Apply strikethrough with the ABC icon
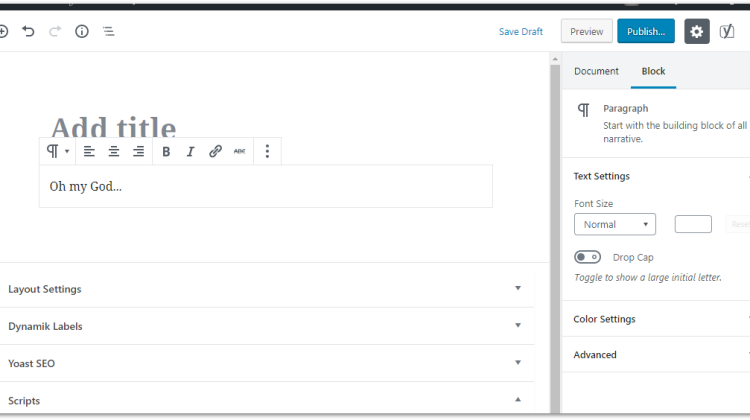750x420 pixels. [x=239, y=151]
